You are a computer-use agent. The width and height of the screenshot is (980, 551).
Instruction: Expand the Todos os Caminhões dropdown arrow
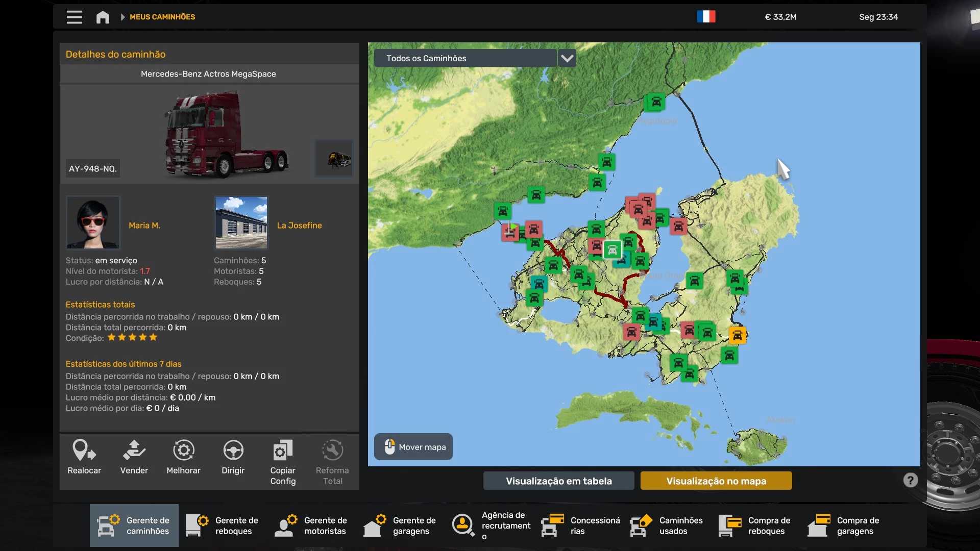click(x=567, y=58)
